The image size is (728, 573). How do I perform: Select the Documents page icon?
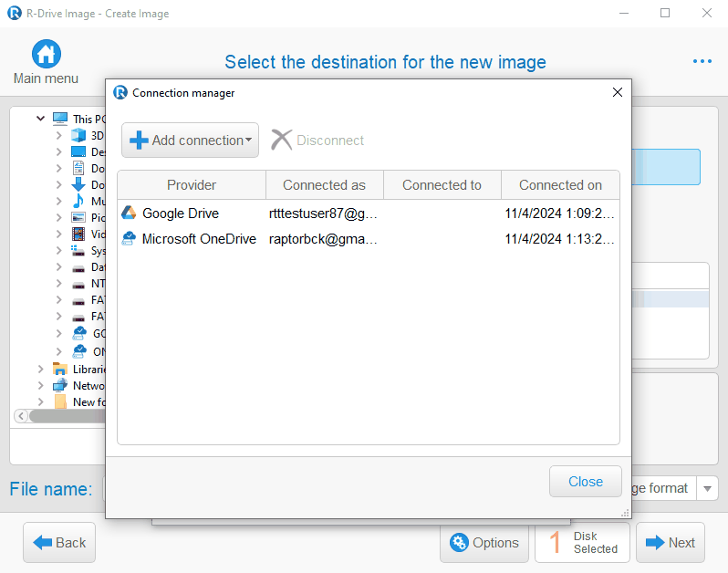click(x=78, y=168)
